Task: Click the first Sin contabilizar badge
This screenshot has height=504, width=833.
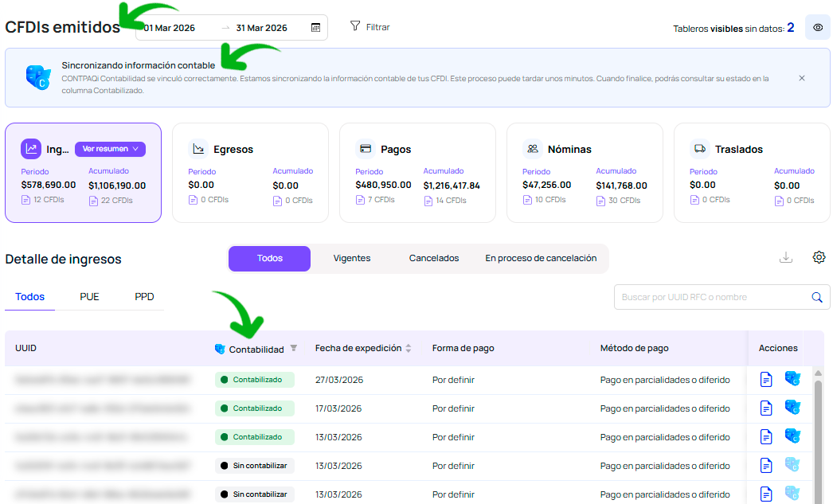Action: [x=255, y=466]
